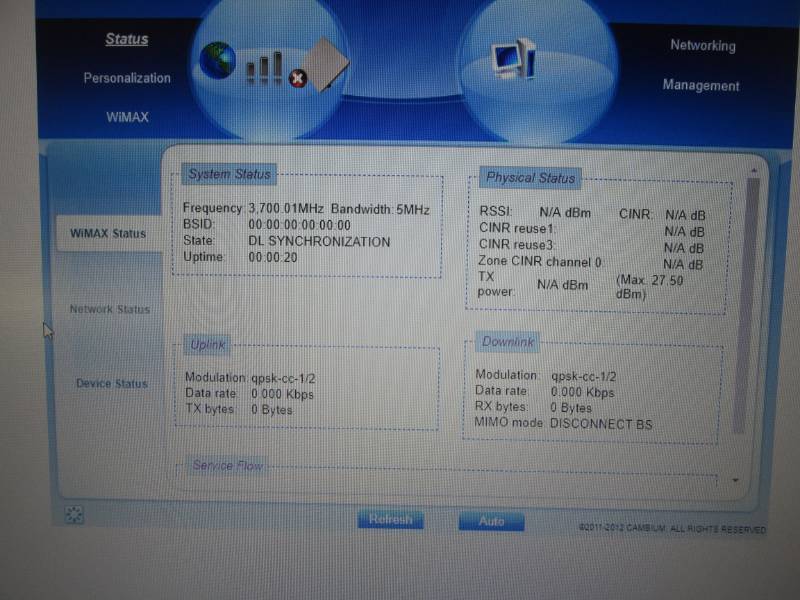The image size is (800, 600).
Task: Click the TX bytes 0 Bytes value
Action: (271, 410)
